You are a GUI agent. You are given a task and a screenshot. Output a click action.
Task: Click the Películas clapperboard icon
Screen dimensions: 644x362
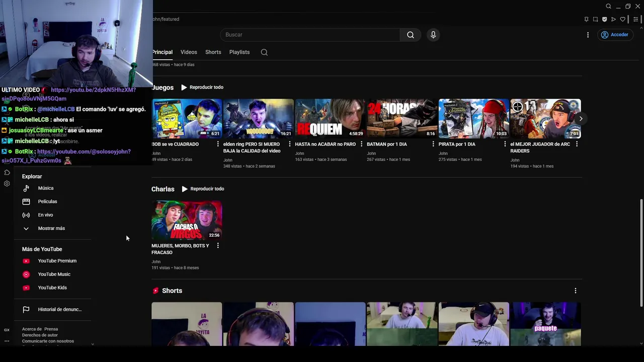26,202
